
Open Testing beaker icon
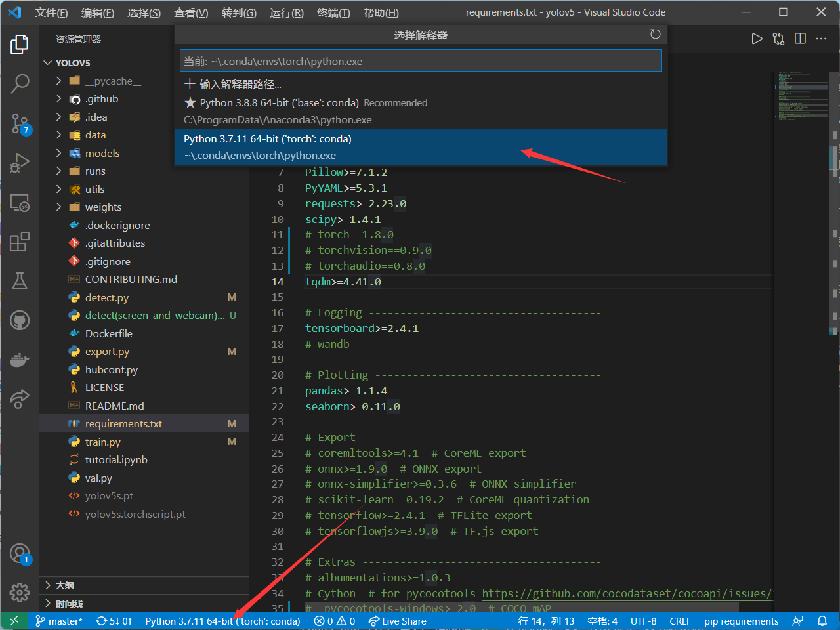[20, 281]
